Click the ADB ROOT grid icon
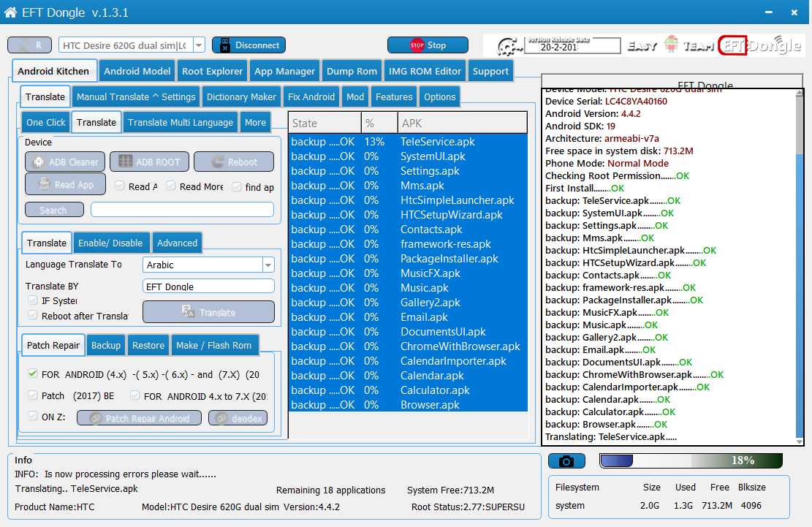The width and height of the screenshot is (812, 527). 125,162
